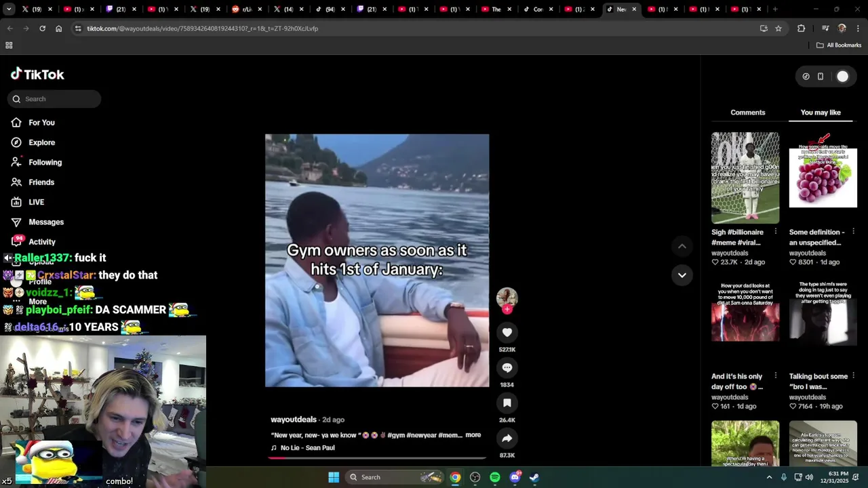Viewport: 868px width, 488px height.
Task: Open Discord from the taskbar
Action: tap(515, 477)
